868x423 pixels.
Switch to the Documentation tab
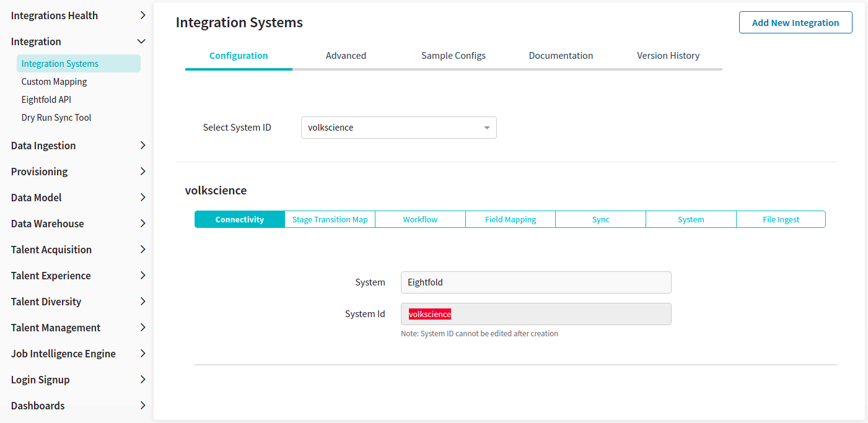(x=561, y=56)
